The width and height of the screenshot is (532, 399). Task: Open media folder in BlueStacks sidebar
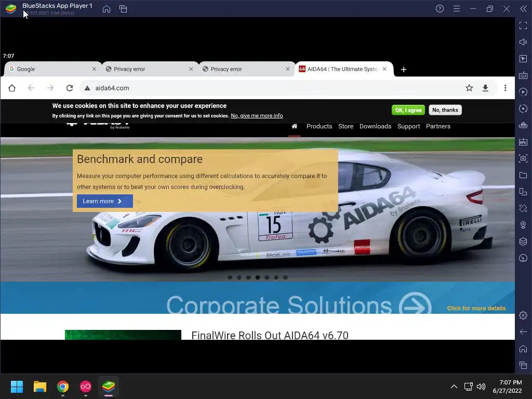(523, 175)
